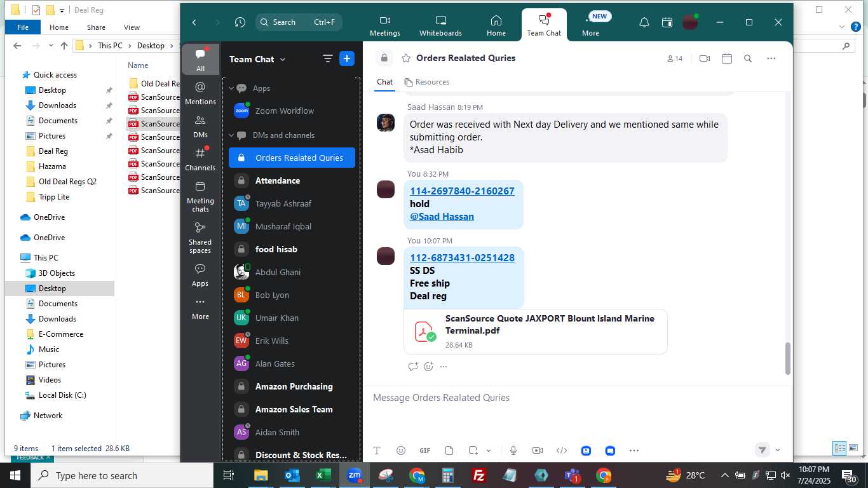Viewport: 868px width, 488px height.
Task: Open the channel calendar icon
Action: (727, 58)
